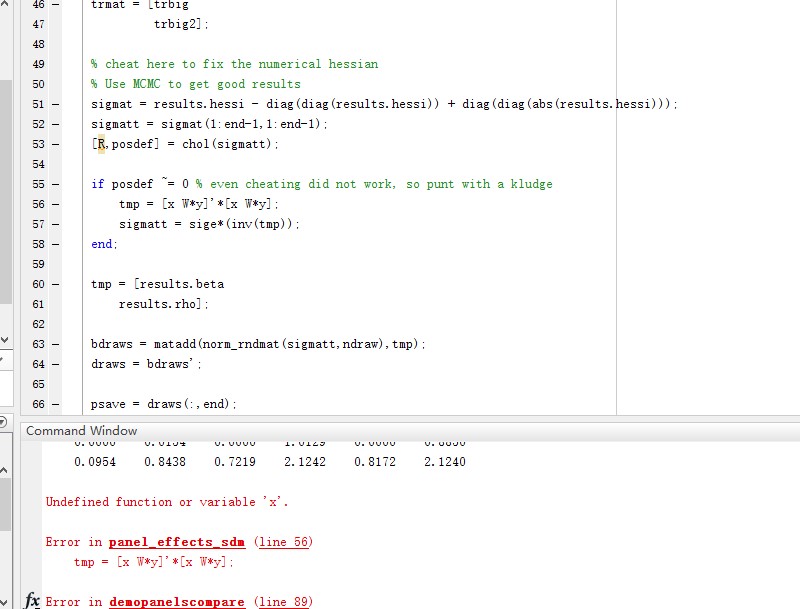This screenshot has width=800, height=609.
Task: Click line number 60 in the gutter
Action: click(x=39, y=284)
